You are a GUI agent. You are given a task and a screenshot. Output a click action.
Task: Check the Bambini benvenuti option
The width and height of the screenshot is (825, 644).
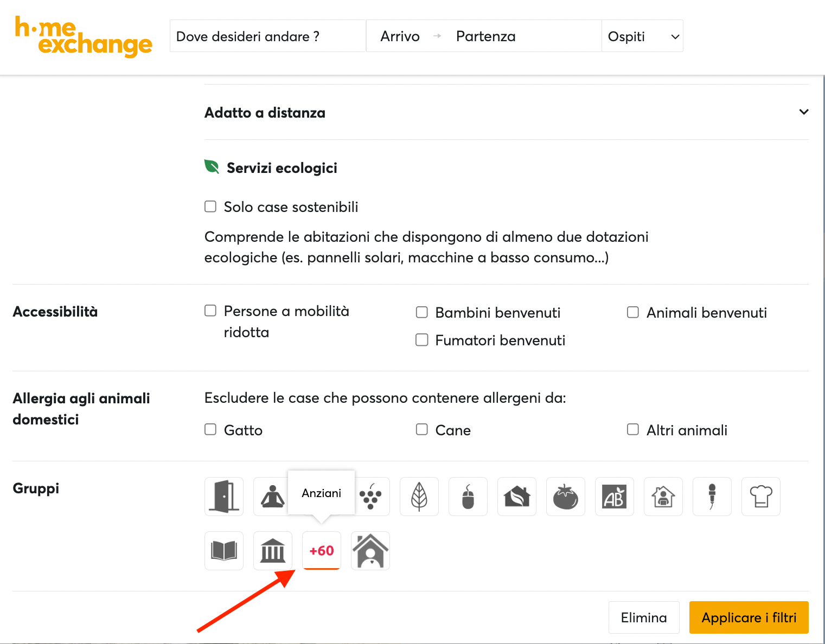pyautogui.click(x=422, y=312)
